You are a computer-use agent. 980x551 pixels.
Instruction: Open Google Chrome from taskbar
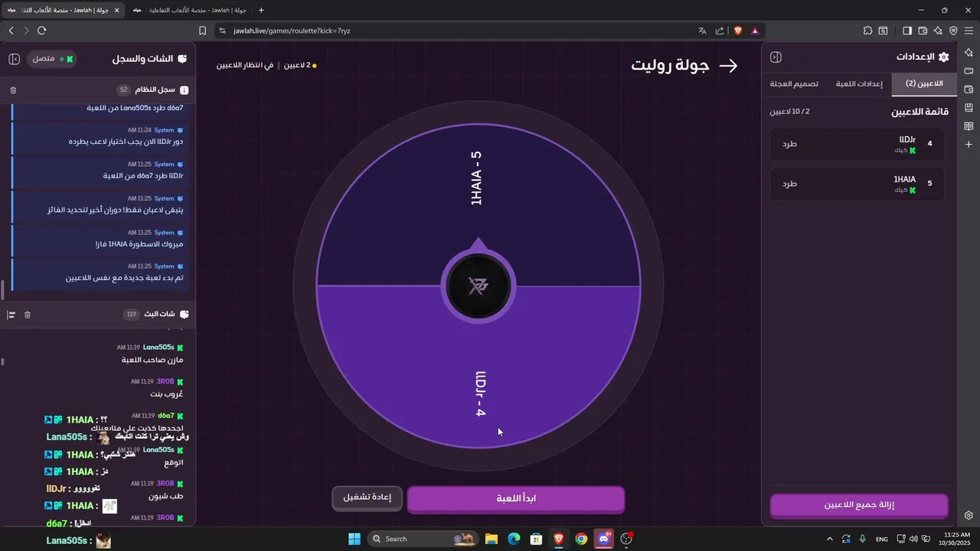(581, 539)
